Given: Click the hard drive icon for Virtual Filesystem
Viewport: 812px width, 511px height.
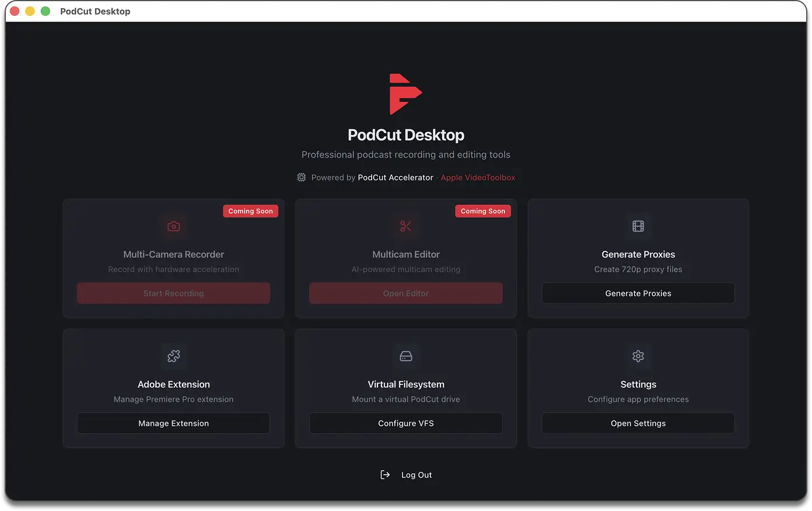Looking at the screenshot, I should click(406, 356).
